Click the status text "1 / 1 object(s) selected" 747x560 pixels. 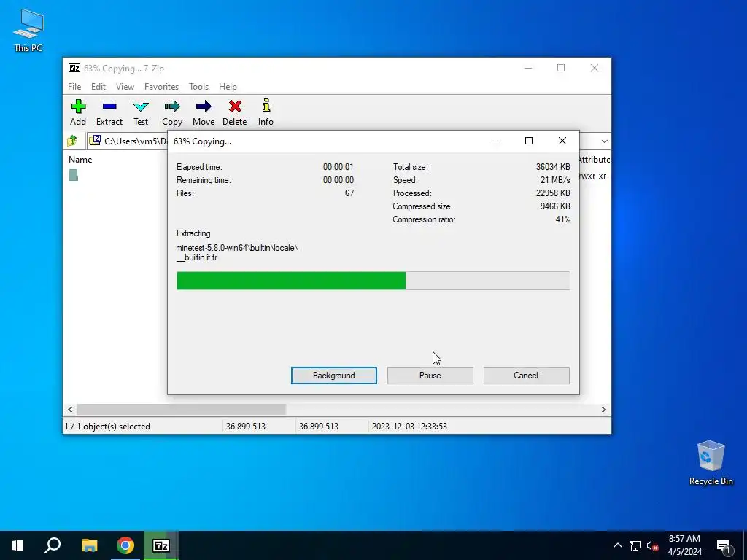pyautogui.click(x=107, y=427)
